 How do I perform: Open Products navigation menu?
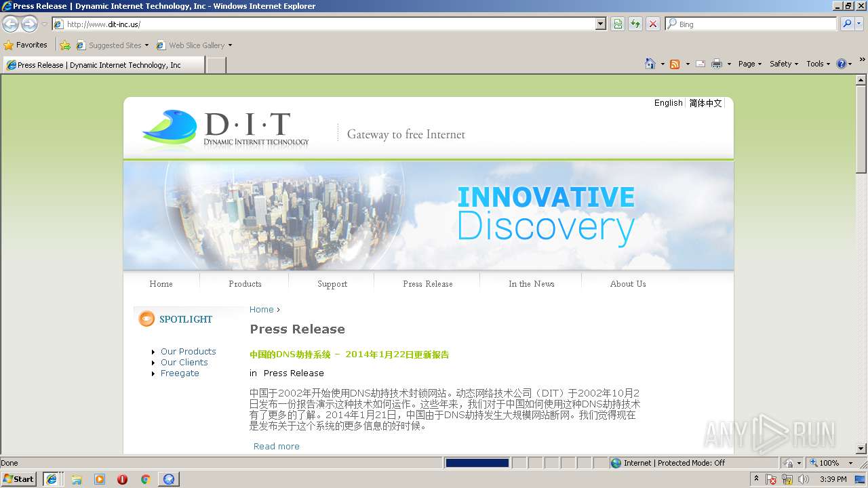tap(245, 284)
